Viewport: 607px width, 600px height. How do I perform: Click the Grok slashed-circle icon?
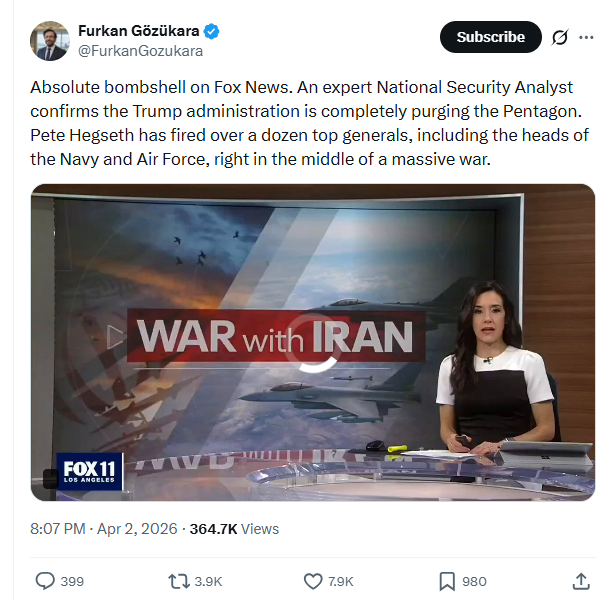click(560, 37)
